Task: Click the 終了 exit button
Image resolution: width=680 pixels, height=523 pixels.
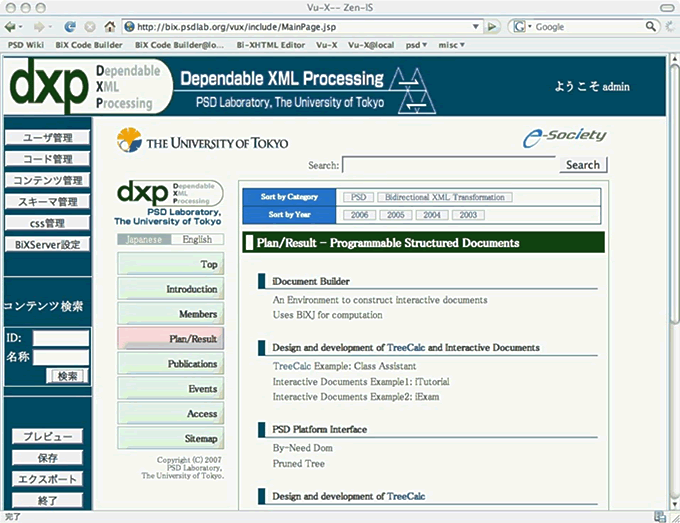Action: [47, 500]
